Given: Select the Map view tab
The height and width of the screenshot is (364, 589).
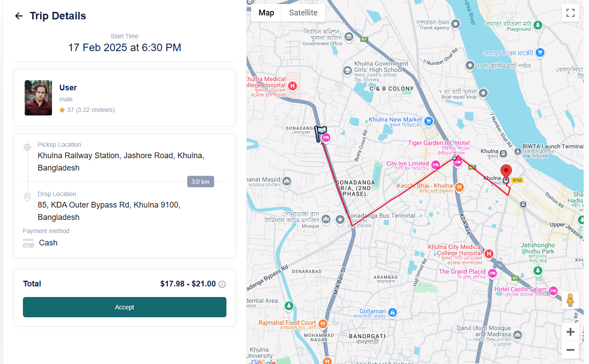Looking at the screenshot, I should (x=266, y=13).
